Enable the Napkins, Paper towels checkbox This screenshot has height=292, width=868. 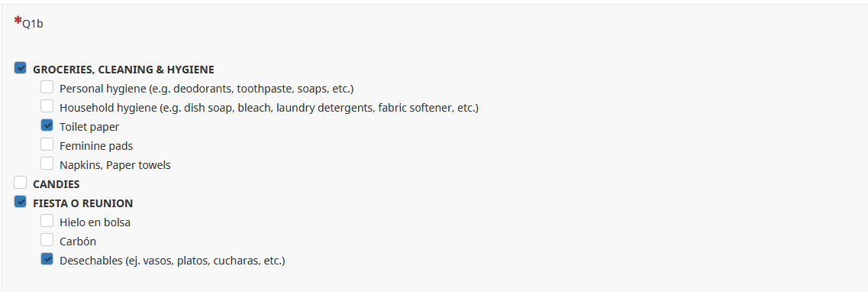click(x=47, y=164)
